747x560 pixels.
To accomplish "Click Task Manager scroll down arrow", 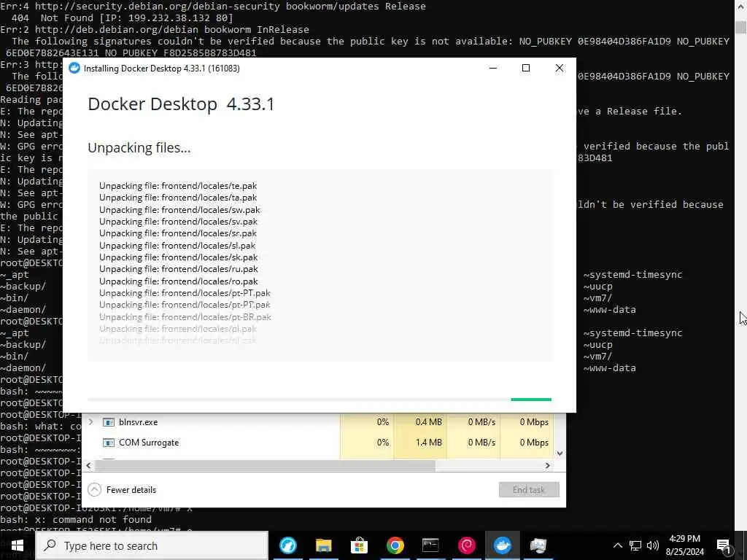I will pos(560,454).
